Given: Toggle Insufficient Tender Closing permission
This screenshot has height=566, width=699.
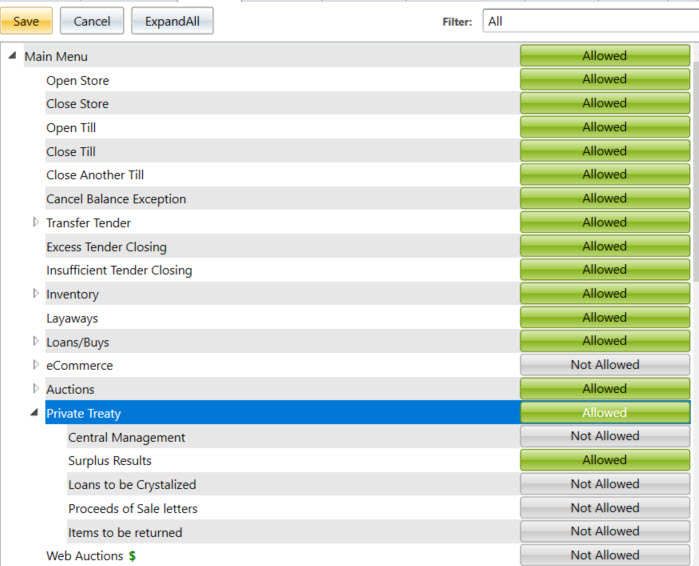Looking at the screenshot, I should [605, 270].
